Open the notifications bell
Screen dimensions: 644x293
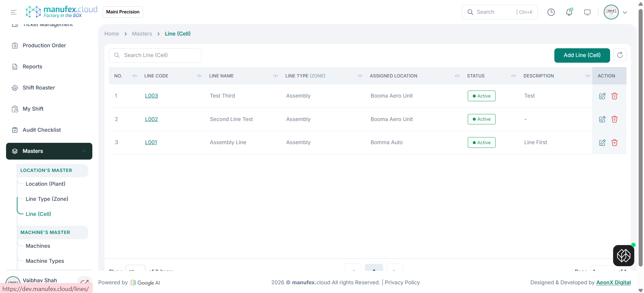tap(569, 12)
